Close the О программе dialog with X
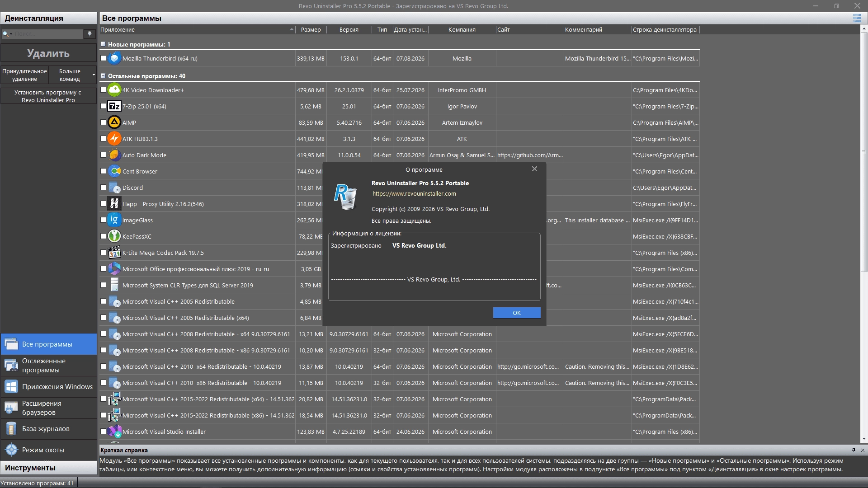Viewport: 868px width, 488px height. (x=534, y=169)
